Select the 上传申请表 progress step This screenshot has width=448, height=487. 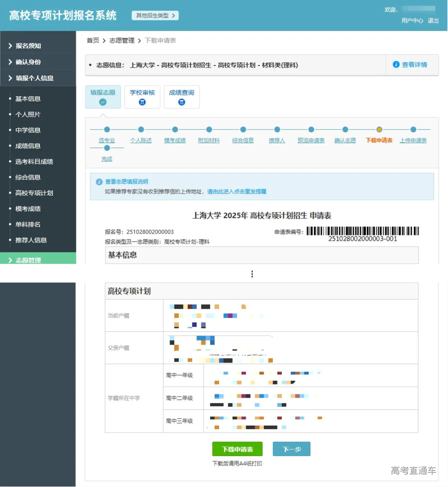click(x=413, y=140)
